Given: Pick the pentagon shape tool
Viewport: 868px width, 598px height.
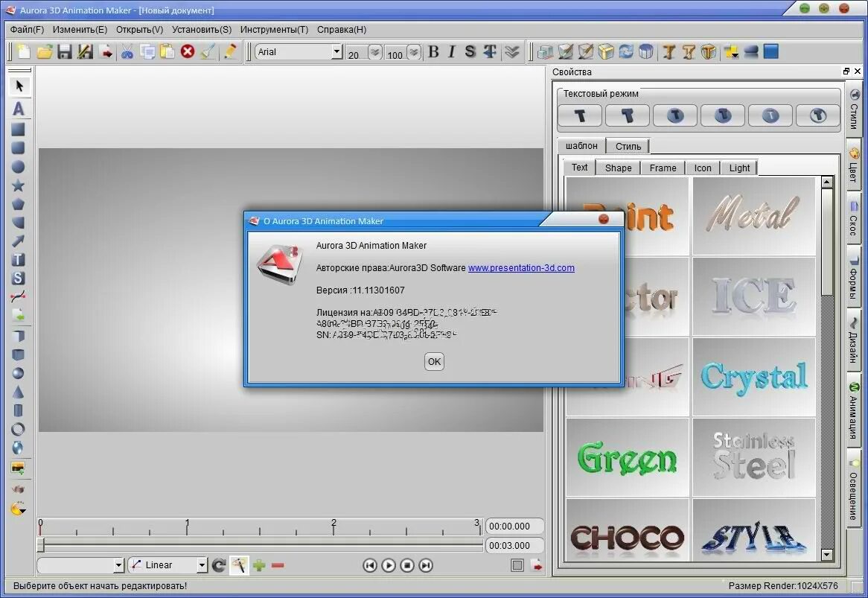Looking at the screenshot, I should pyautogui.click(x=18, y=204).
